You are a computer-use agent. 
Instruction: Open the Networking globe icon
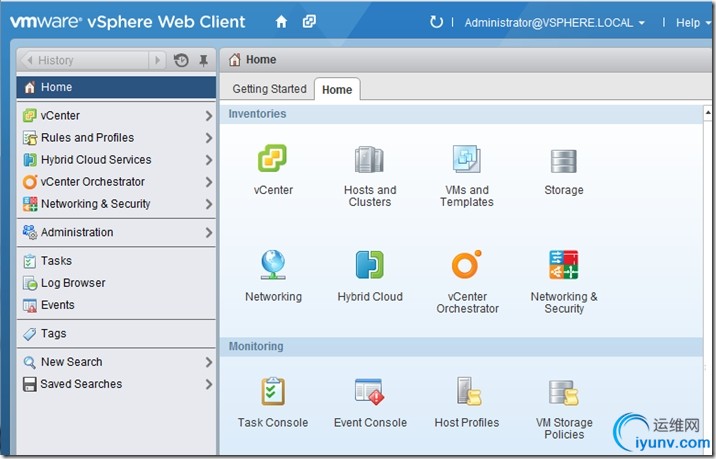(273, 265)
